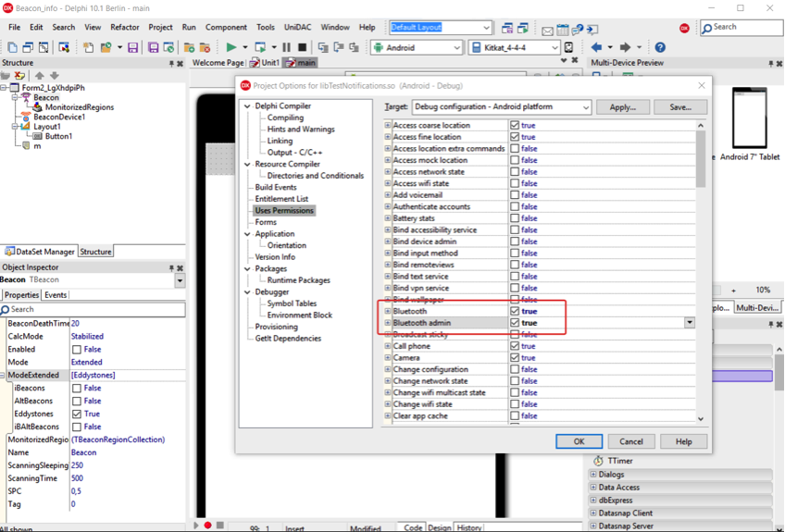
Task: Click the device phone icon next to Kitkat
Action: (x=568, y=47)
